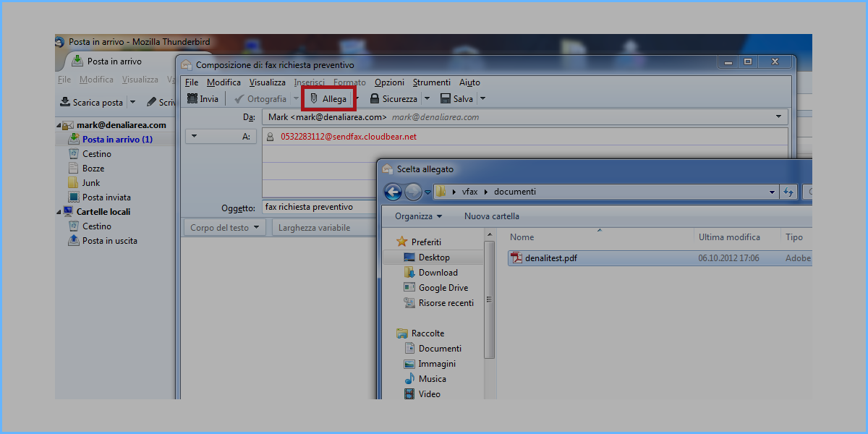Click the vfax folder in the address path
Viewport: 868px width, 434px height.
(x=471, y=192)
